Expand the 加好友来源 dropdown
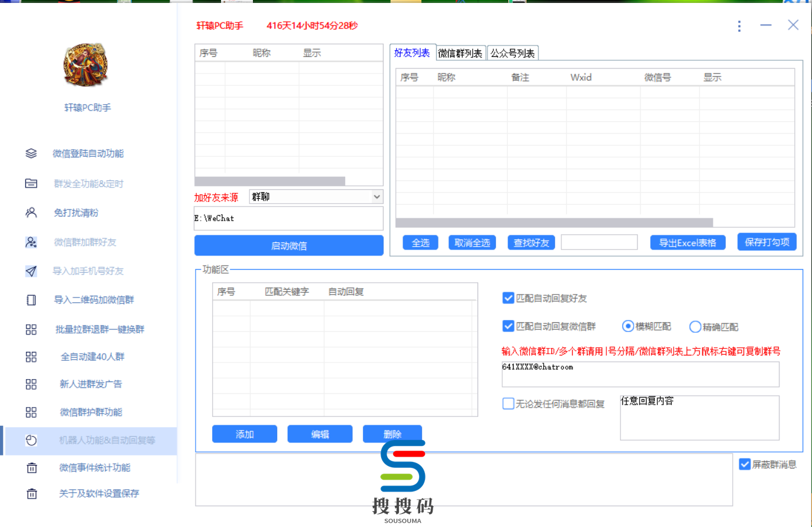Viewport: 812px width, 527px height. click(376, 197)
